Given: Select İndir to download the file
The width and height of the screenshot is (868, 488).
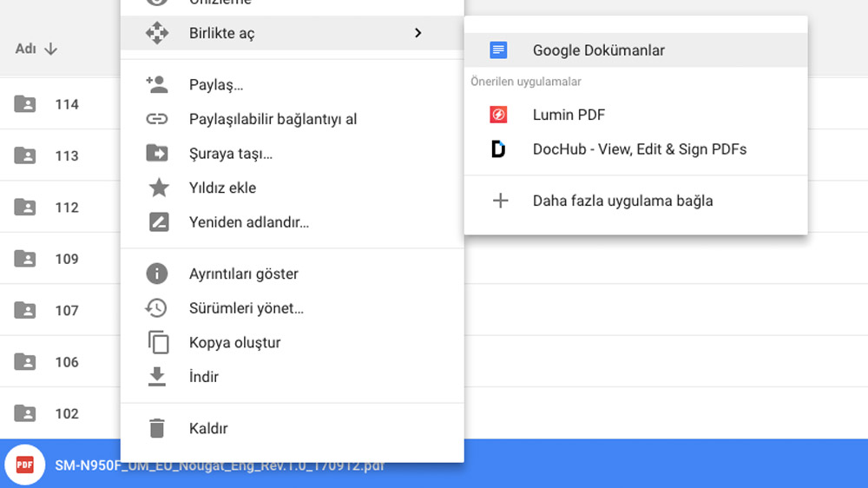Looking at the screenshot, I should [x=292, y=377].
